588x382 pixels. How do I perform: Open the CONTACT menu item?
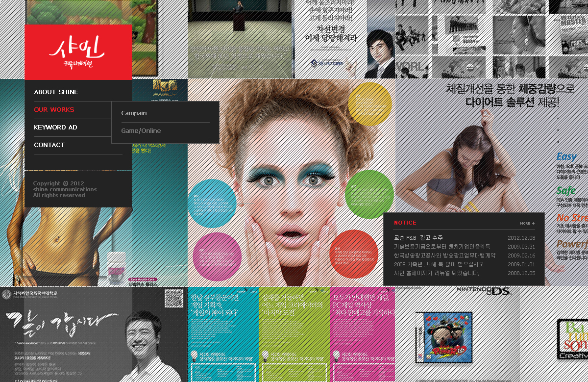tap(49, 145)
